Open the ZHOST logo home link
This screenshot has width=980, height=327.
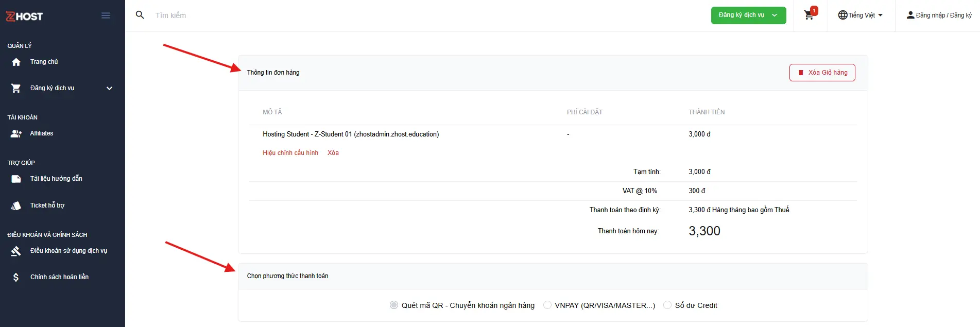tap(24, 16)
